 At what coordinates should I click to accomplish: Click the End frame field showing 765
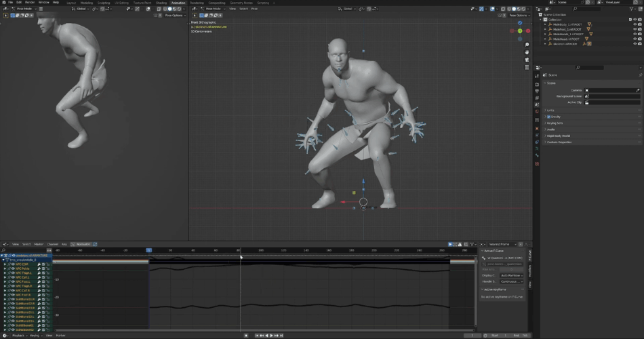point(521,336)
